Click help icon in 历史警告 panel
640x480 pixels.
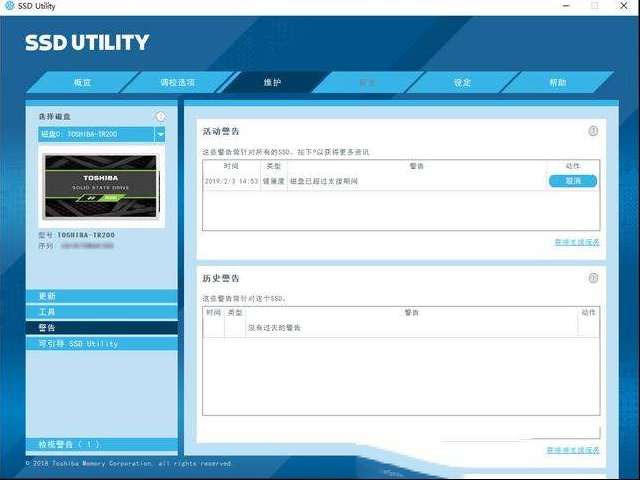[593, 278]
